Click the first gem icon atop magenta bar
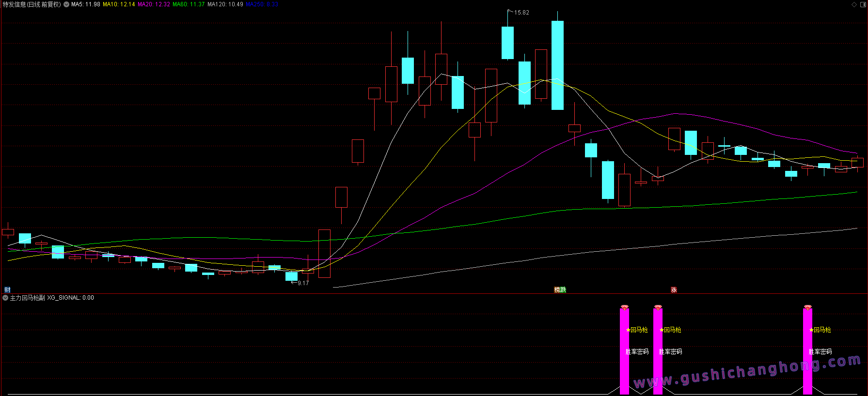The width and height of the screenshot is (868, 396). 625,307
